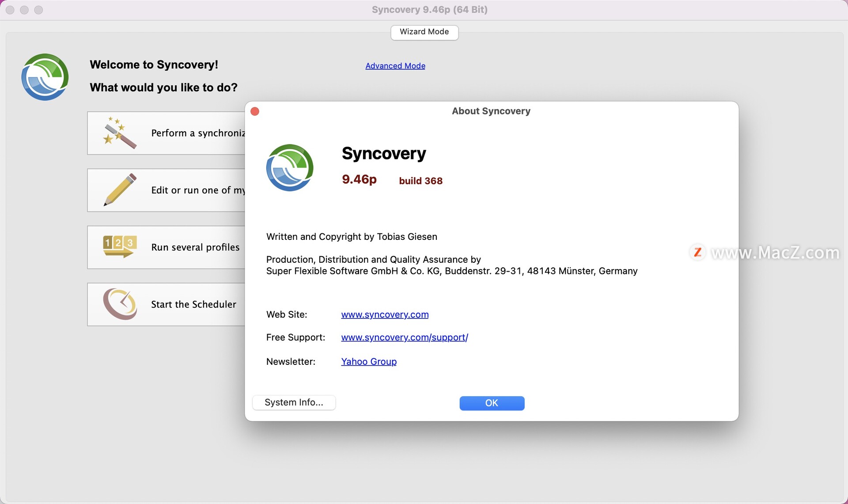The image size is (848, 504).
Task: Select Edit or run one of my profiles
Action: point(168,189)
